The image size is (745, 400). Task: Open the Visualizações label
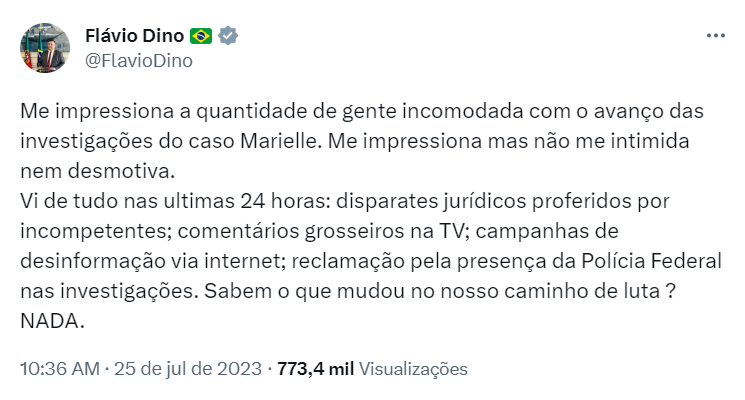(x=413, y=368)
